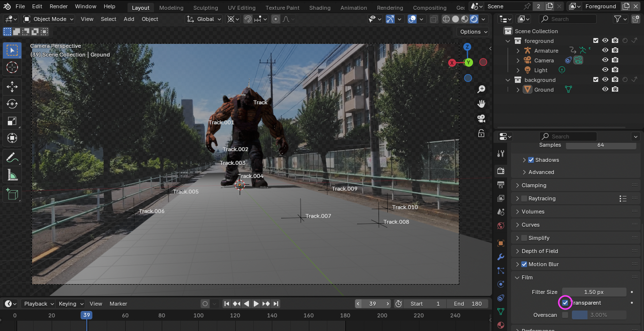
Task: Click the Add Cube tool
Action: (x=12, y=195)
